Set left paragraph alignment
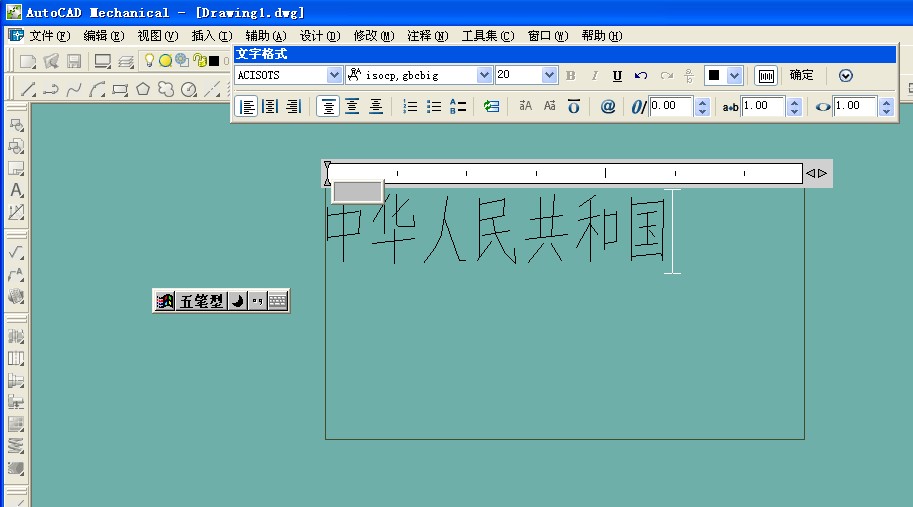 coord(247,107)
